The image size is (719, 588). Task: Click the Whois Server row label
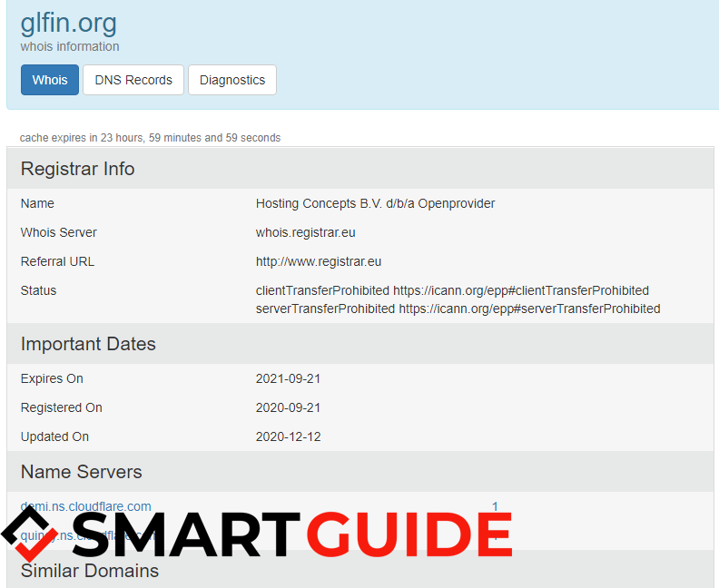point(59,232)
